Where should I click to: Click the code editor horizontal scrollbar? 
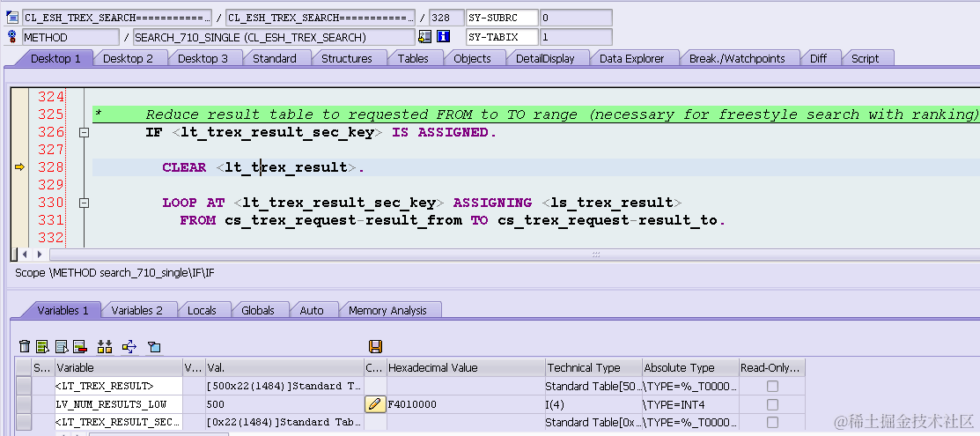(x=513, y=255)
